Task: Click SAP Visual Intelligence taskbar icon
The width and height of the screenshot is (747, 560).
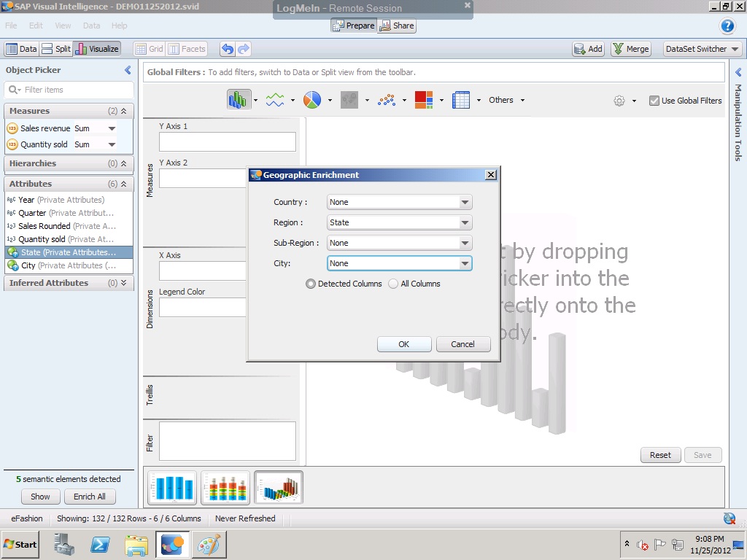Action: pos(172,544)
